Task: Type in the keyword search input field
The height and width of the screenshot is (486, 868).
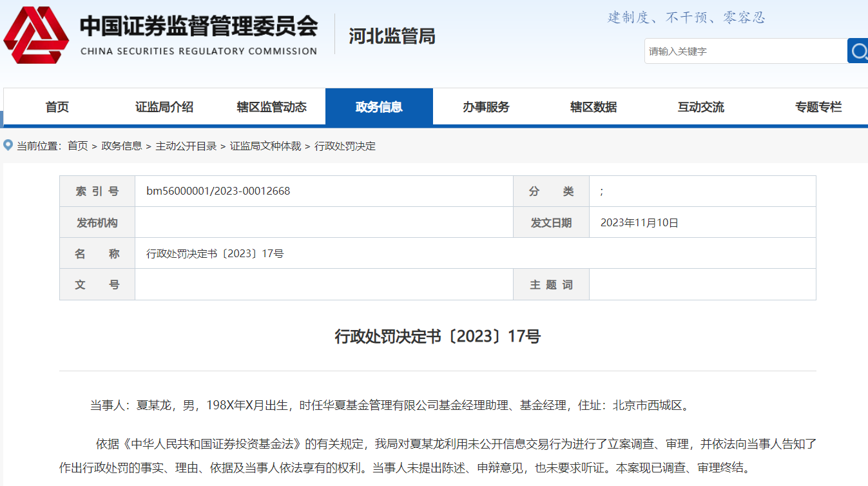Action: click(x=745, y=51)
